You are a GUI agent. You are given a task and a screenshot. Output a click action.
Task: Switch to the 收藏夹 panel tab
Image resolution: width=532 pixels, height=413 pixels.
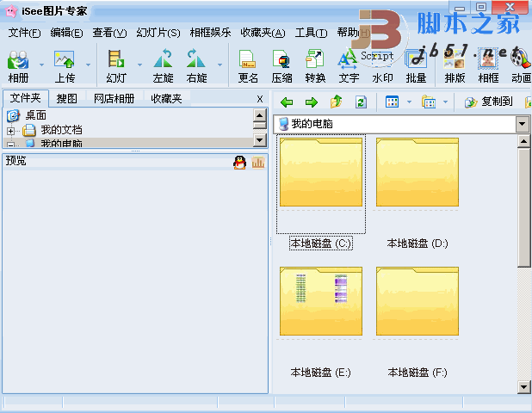tap(166, 99)
